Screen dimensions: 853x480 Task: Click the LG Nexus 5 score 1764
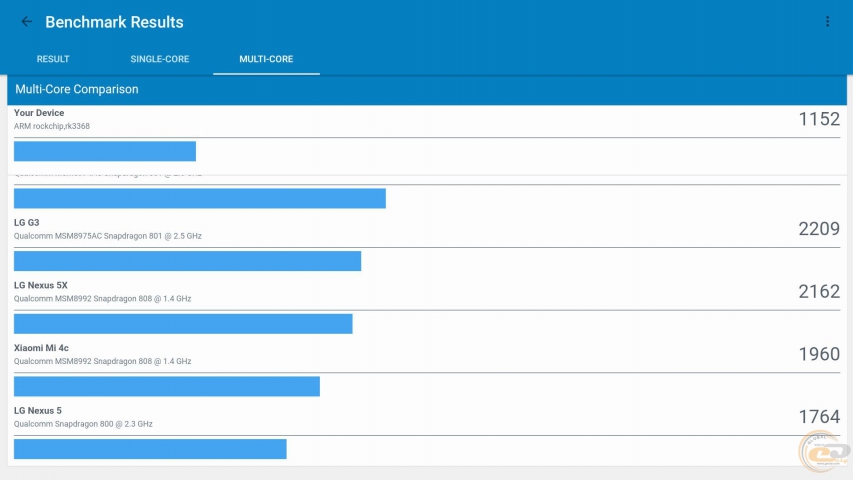point(818,417)
